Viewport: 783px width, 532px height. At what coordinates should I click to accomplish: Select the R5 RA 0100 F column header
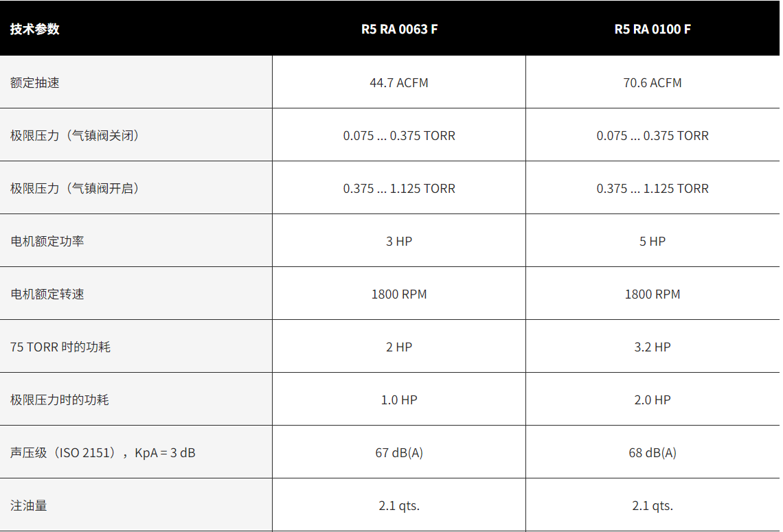[652, 30]
